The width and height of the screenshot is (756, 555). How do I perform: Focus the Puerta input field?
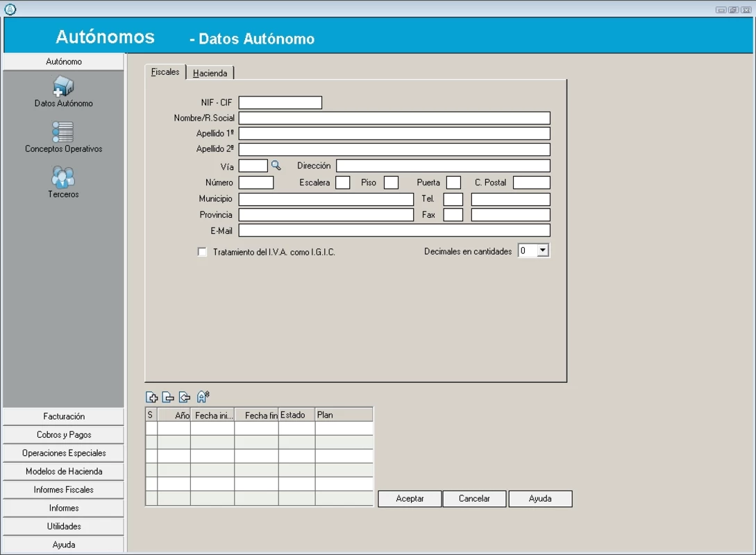pos(454,182)
